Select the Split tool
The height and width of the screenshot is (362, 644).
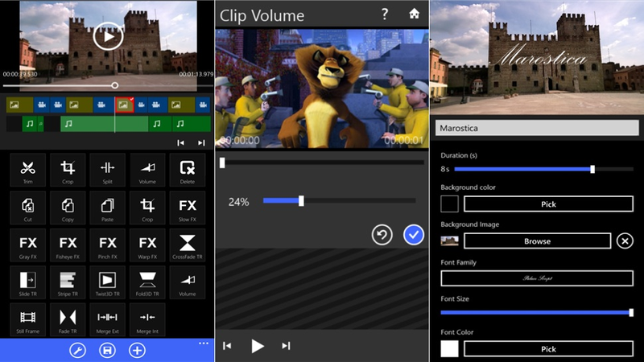[107, 171]
